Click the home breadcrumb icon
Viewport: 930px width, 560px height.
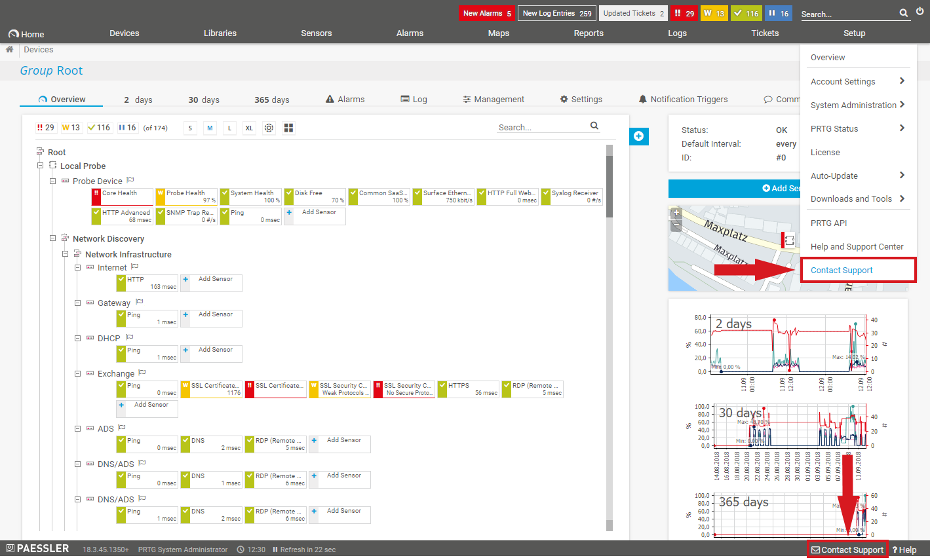point(9,50)
